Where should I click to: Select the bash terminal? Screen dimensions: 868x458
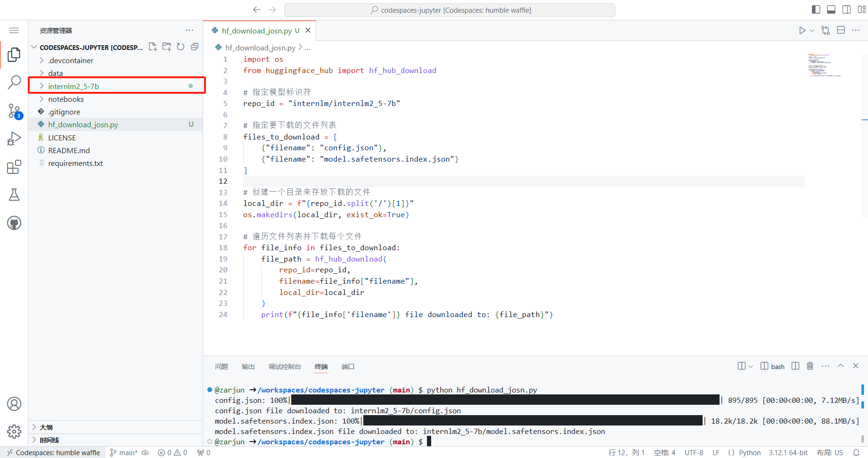pyautogui.click(x=772, y=366)
